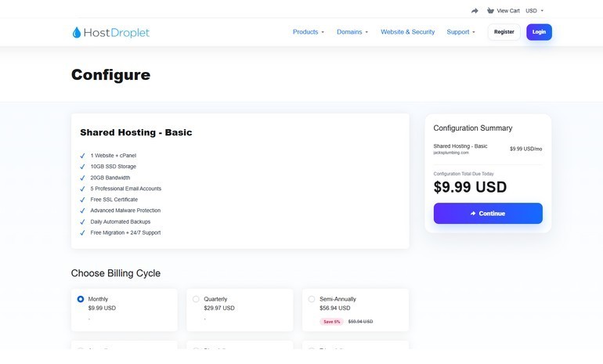Click the $9.99 USD monthly price text
This screenshot has height=364, width=603.
102,308
